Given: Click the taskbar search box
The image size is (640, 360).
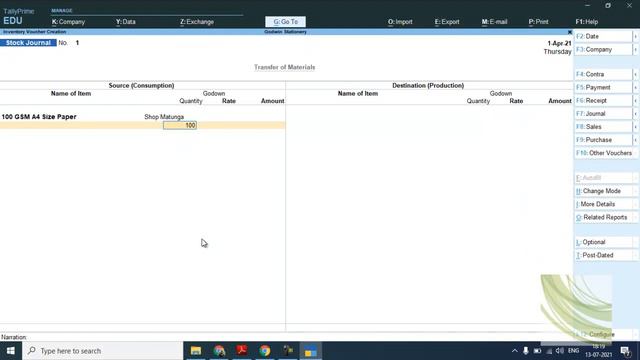Looking at the screenshot, I should tap(102, 351).
